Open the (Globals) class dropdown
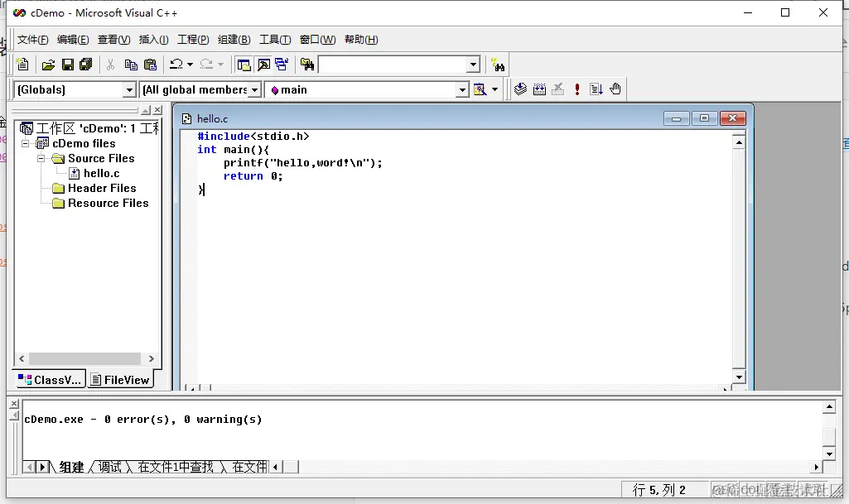Screen dimensions: 849x504 (129, 89)
